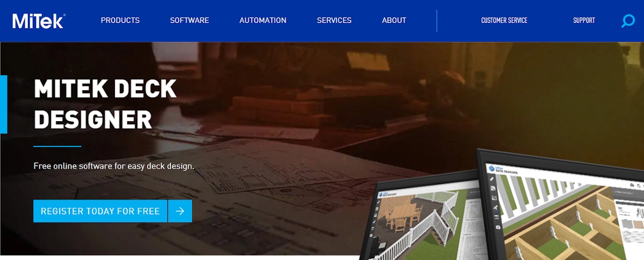Image resolution: width=644 pixels, height=260 pixels.
Task: Click the MiTek logo in header
Action: (x=38, y=21)
